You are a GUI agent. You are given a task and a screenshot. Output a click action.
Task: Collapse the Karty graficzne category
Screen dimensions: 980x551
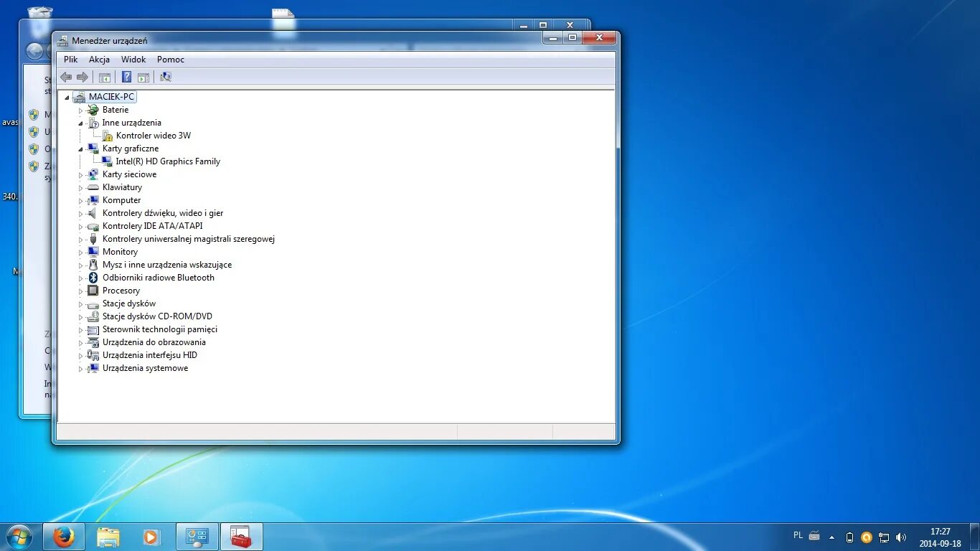pyautogui.click(x=80, y=149)
